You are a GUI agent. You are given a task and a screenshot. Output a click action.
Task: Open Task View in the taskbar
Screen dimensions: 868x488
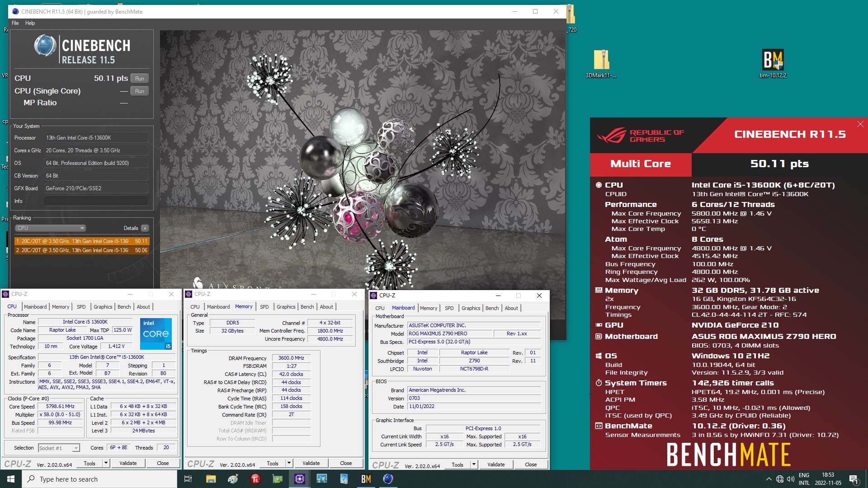188,479
